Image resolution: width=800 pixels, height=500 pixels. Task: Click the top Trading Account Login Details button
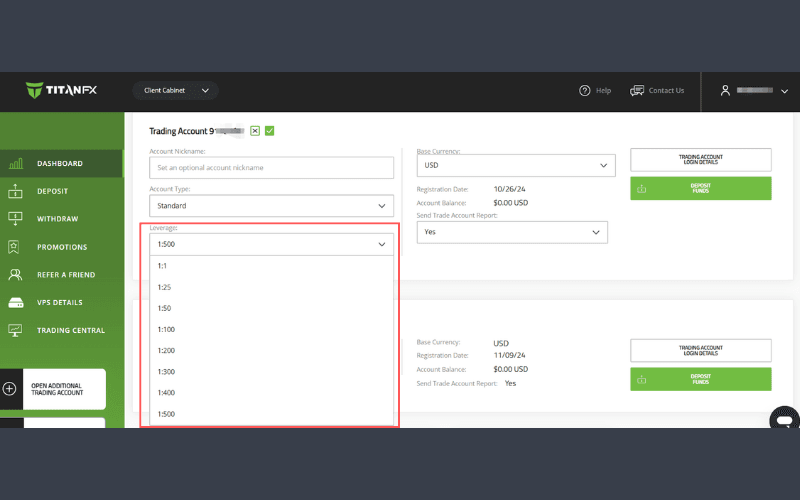coord(700,159)
